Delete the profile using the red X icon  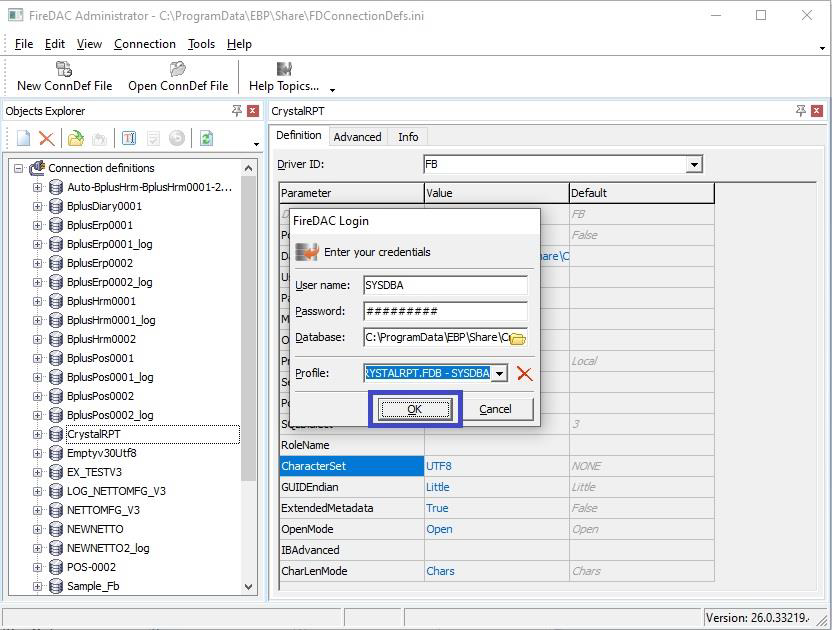[x=524, y=374]
